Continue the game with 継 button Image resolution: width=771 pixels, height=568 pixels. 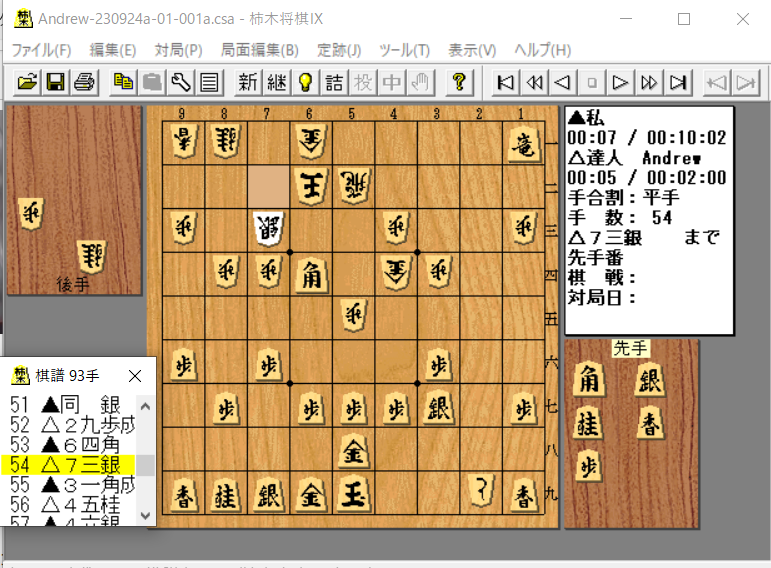pyautogui.click(x=276, y=82)
